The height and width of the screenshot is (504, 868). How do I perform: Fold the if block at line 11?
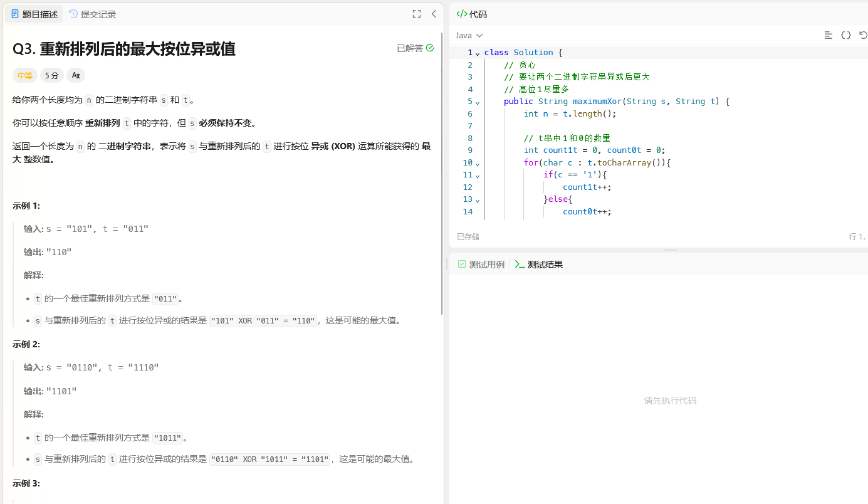[x=478, y=176]
